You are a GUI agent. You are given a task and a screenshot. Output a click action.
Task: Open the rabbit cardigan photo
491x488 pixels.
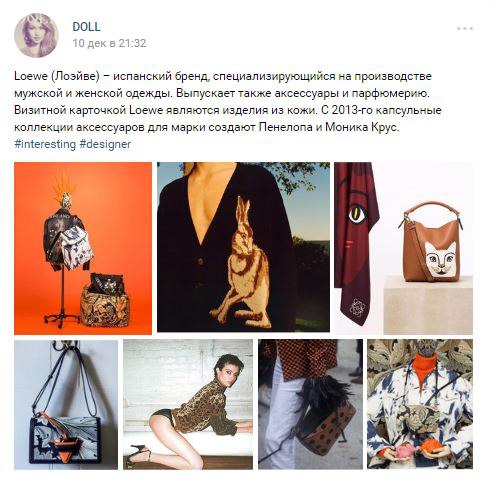[x=244, y=247]
